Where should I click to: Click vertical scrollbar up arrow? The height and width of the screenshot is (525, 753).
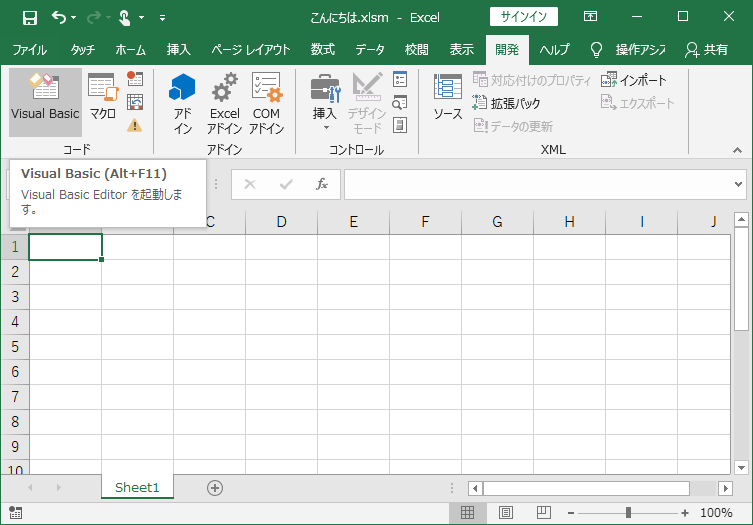tap(741, 220)
